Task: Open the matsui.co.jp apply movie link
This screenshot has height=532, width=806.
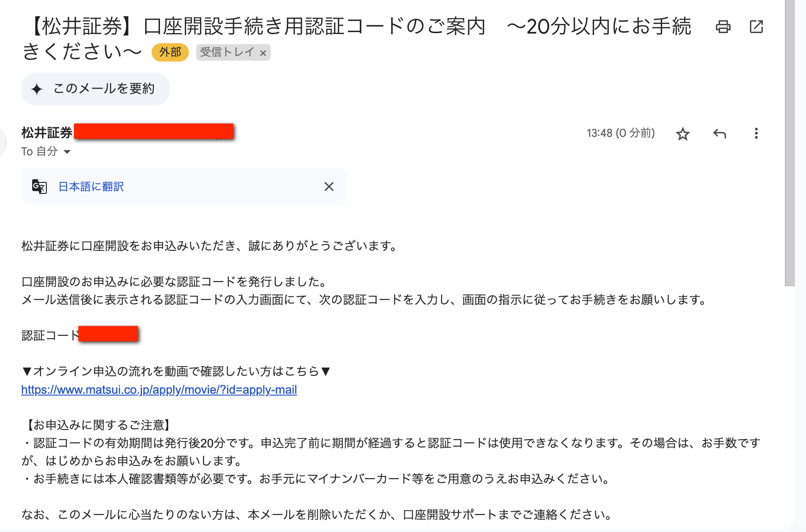Action: 159,390
